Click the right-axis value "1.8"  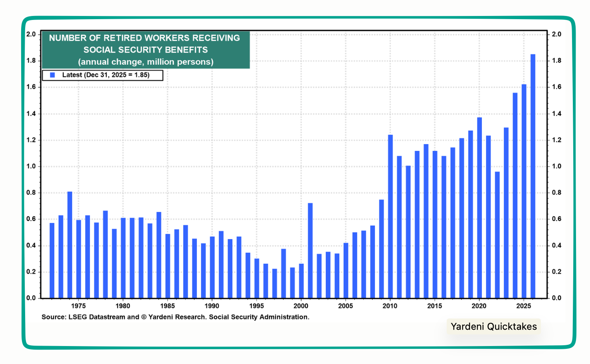[x=556, y=61]
